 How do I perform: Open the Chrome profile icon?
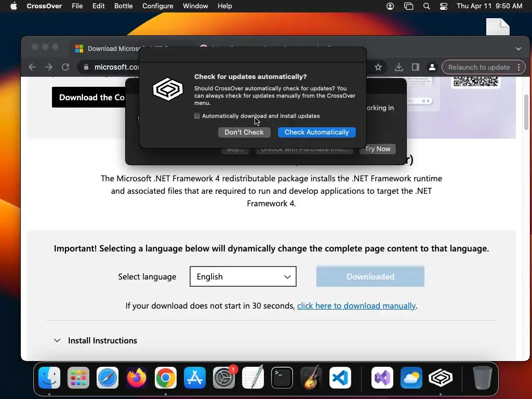(432, 67)
